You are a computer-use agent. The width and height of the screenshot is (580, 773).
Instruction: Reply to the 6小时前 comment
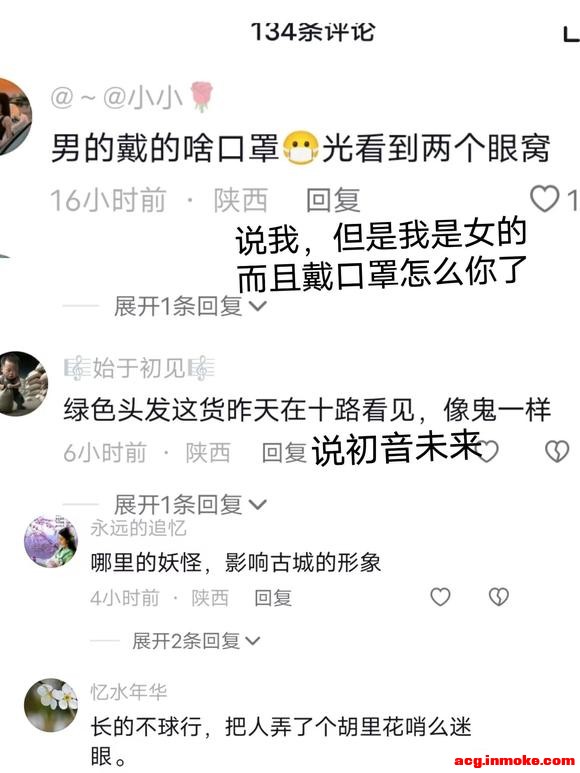284,453
